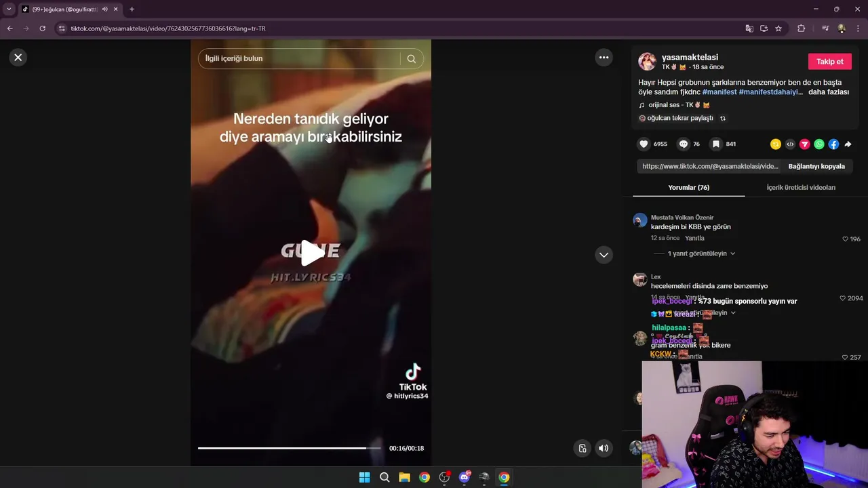Select the video URL field
This screenshot has height=488, width=868.
tap(710, 166)
